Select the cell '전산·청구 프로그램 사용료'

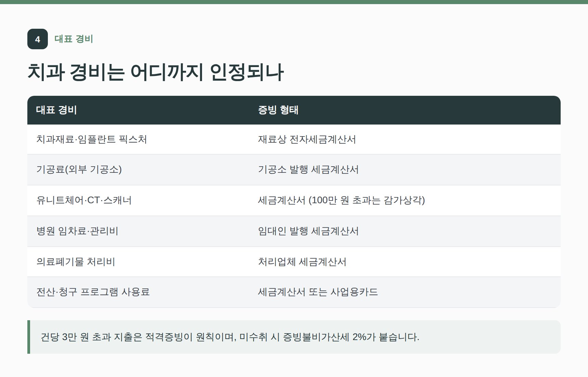coord(138,292)
